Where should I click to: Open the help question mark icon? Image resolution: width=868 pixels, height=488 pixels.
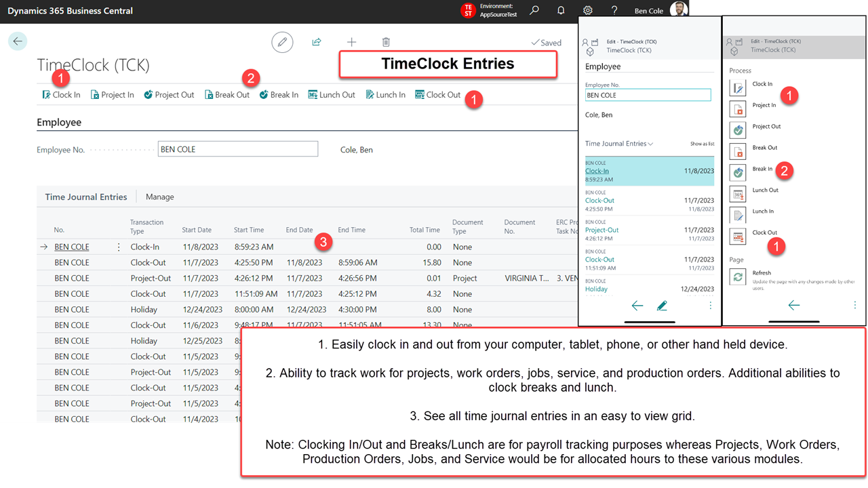pos(614,10)
